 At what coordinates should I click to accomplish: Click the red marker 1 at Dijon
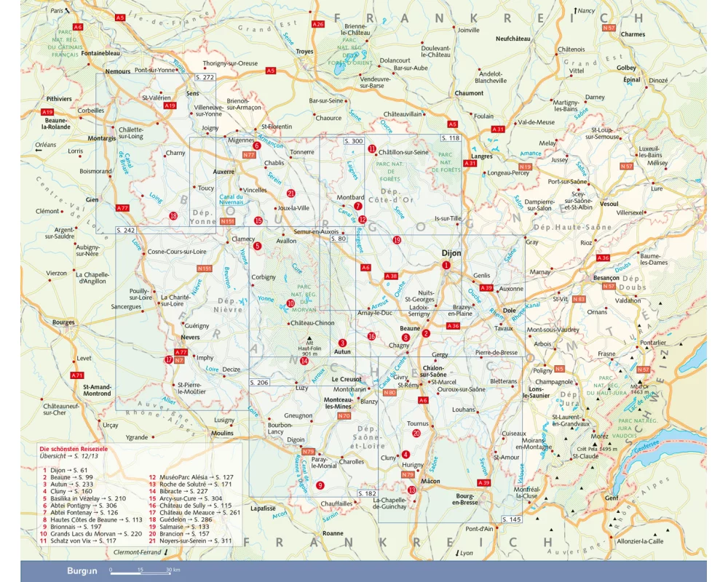[x=446, y=266]
